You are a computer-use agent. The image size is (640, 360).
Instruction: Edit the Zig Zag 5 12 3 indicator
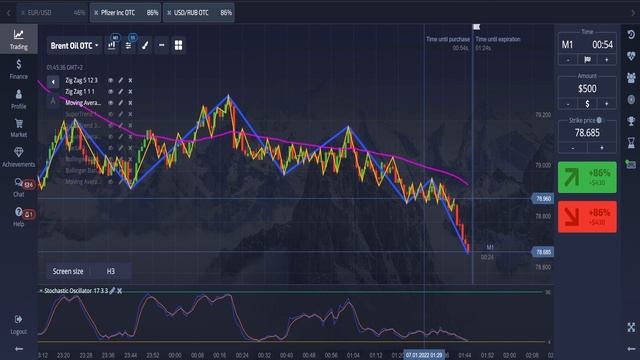(120, 80)
